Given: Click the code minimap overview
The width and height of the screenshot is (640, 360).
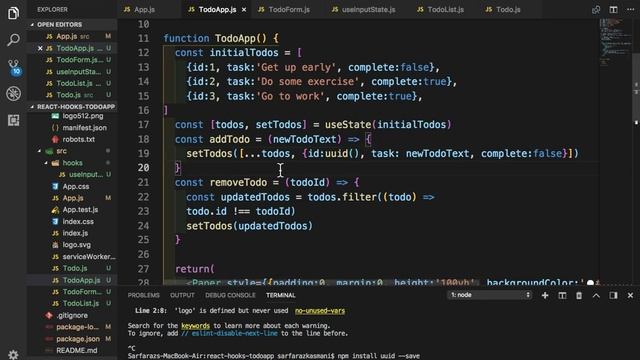Looking at the screenshot, I should coord(615,43).
